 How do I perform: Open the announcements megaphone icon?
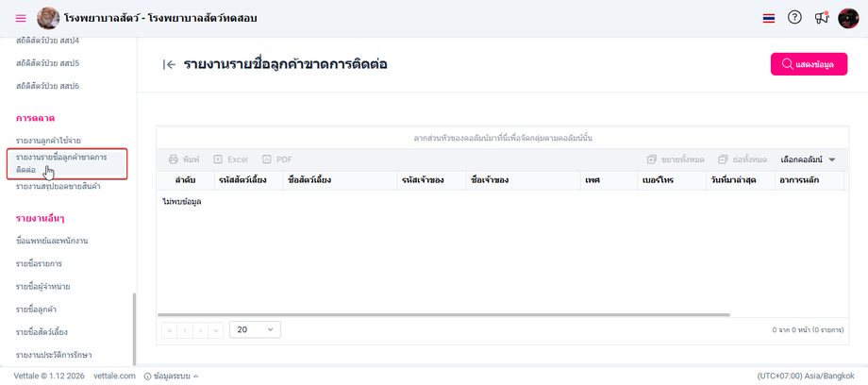[x=822, y=18]
